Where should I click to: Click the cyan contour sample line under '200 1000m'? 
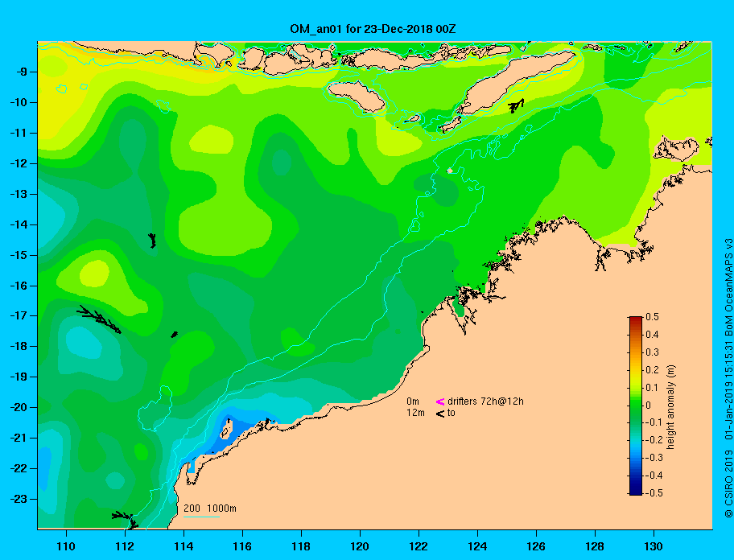click(201, 517)
